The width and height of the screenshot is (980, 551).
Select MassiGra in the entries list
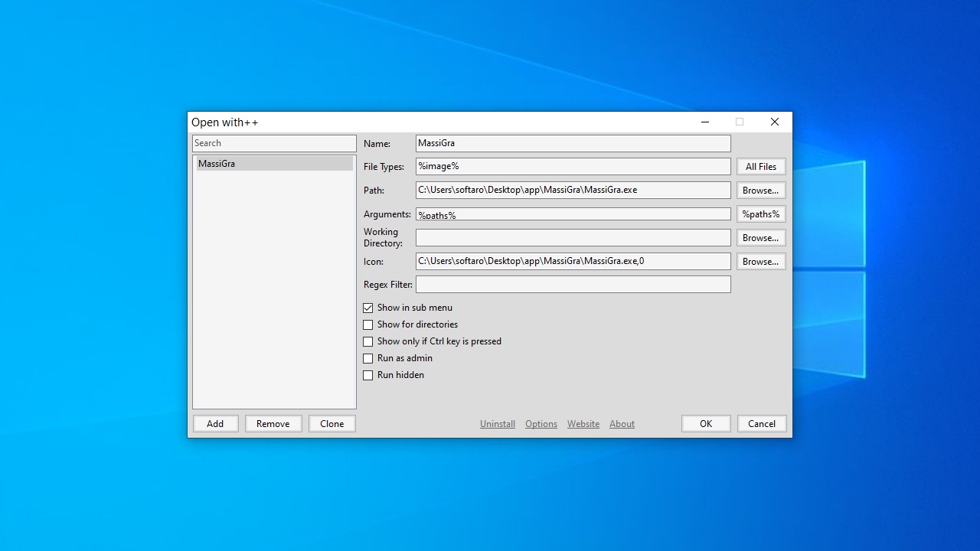275,163
